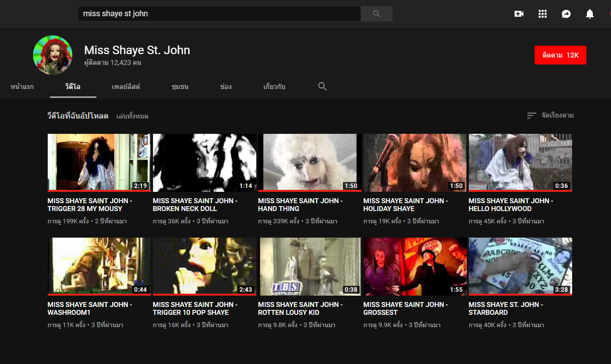Open the เกี่ยวกับ (About) tab
The image size is (611, 364).
pyautogui.click(x=275, y=87)
